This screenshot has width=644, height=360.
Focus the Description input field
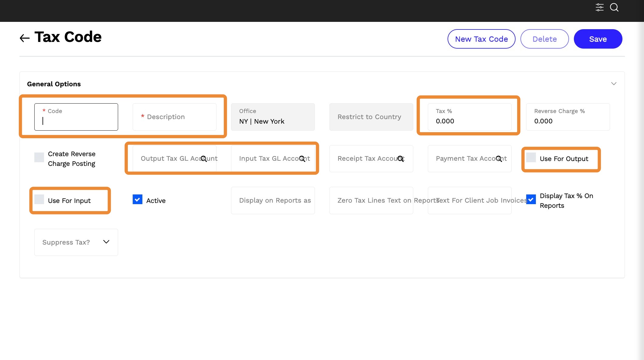click(x=175, y=117)
